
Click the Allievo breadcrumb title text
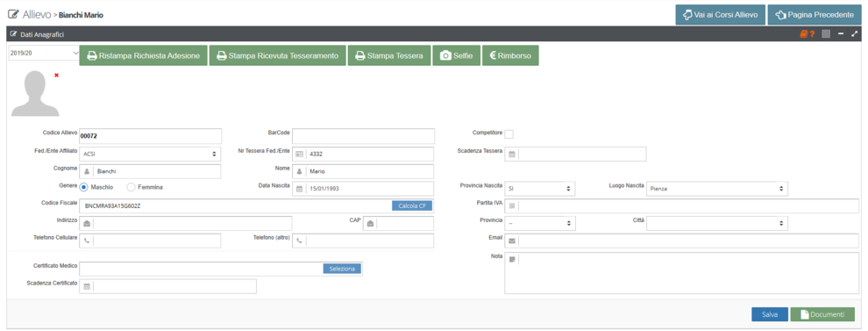click(x=37, y=14)
